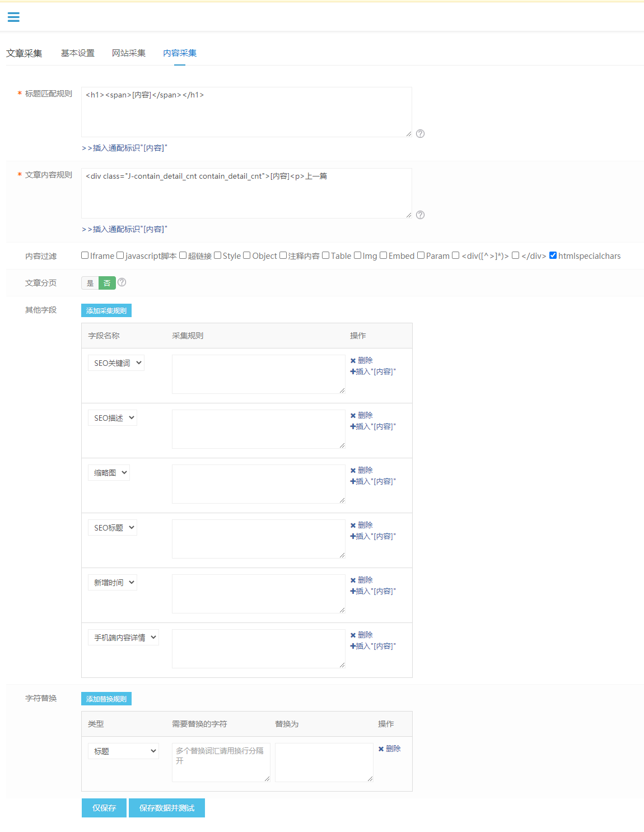Viewport: 644px width, 832px height.
Task: Click help icon next to 文章分页 toggle
Action: pos(122,282)
